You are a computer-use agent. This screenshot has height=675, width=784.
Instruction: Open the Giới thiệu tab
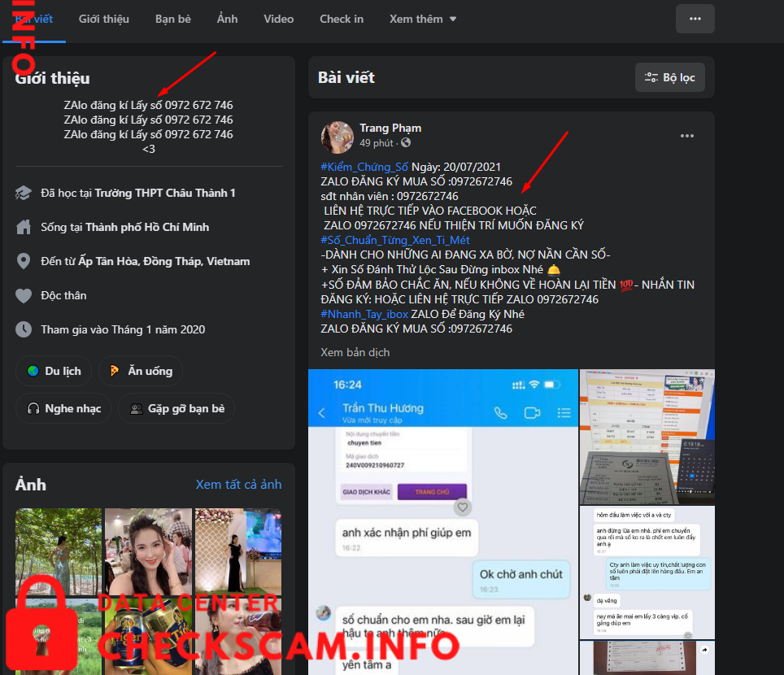pyautogui.click(x=103, y=19)
